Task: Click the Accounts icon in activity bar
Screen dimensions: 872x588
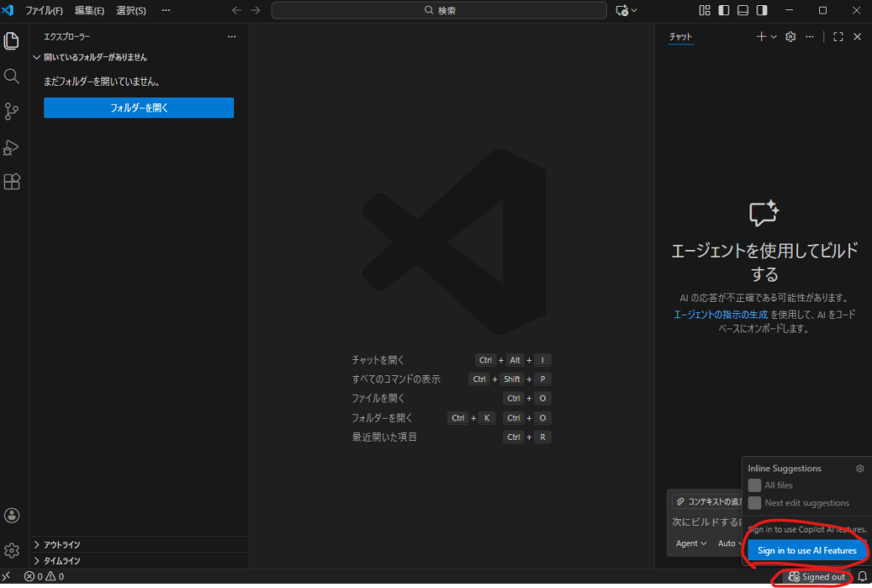Action: pyautogui.click(x=12, y=515)
